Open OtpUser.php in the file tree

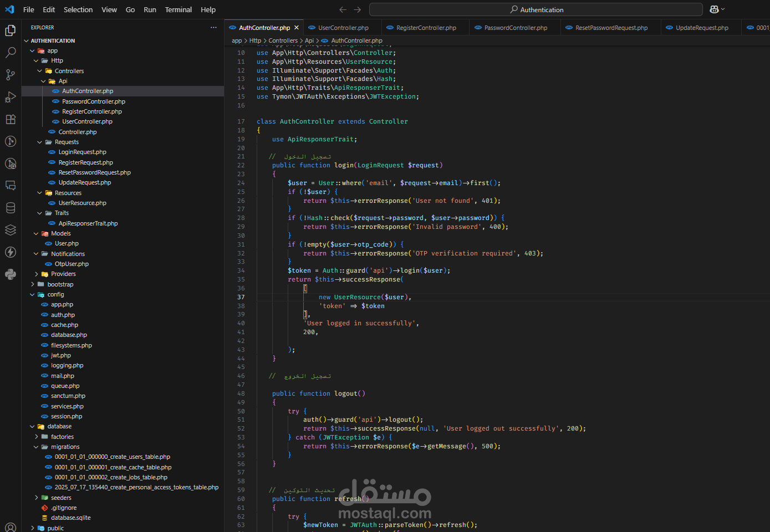pyautogui.click(x=72, y=264)
